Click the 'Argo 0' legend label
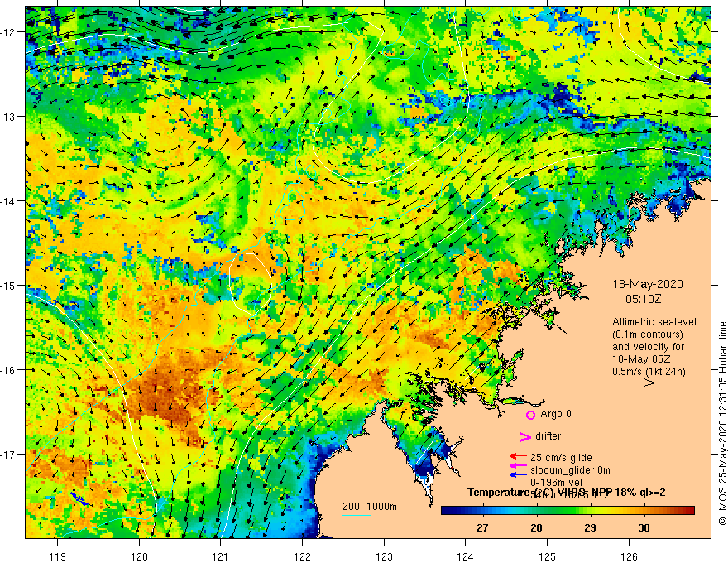 click(x=556, y=414)
